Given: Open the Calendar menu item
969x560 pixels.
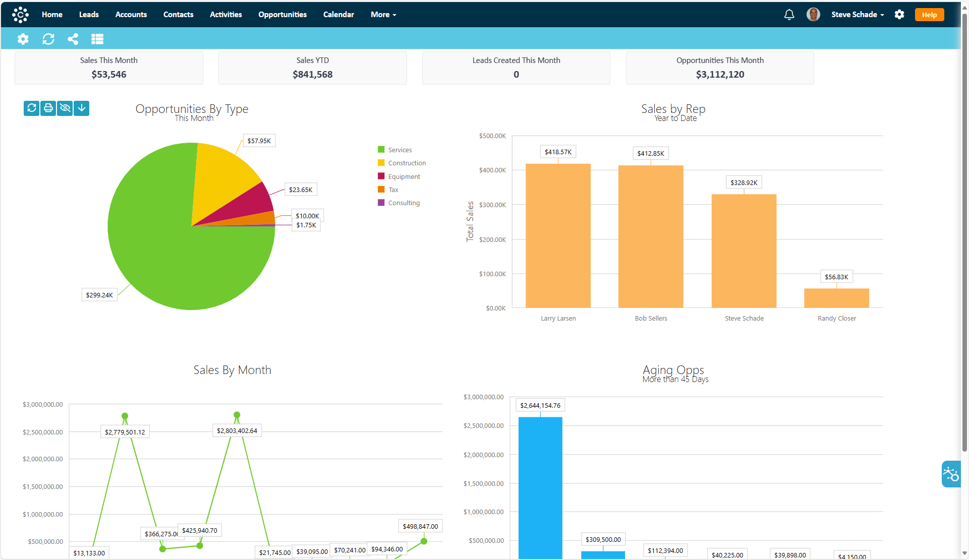Looking at the screenshot, I should click(x=338, y=15).
